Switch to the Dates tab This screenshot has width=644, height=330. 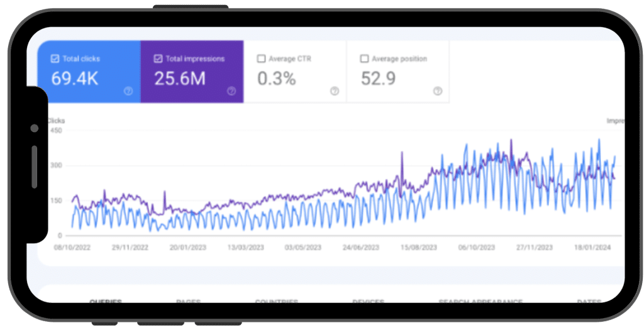click(589, 302)
